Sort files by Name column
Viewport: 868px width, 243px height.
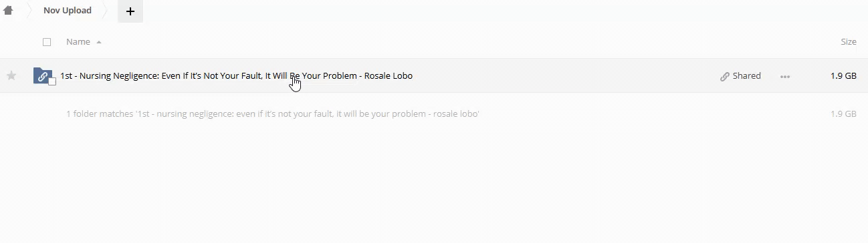point(78,41)
